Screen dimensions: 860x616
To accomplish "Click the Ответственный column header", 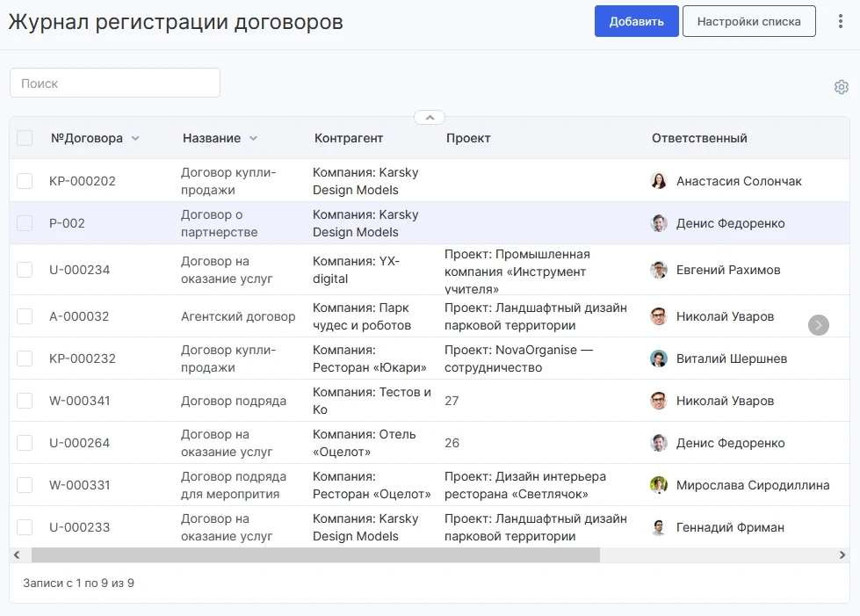I will 699,138.
